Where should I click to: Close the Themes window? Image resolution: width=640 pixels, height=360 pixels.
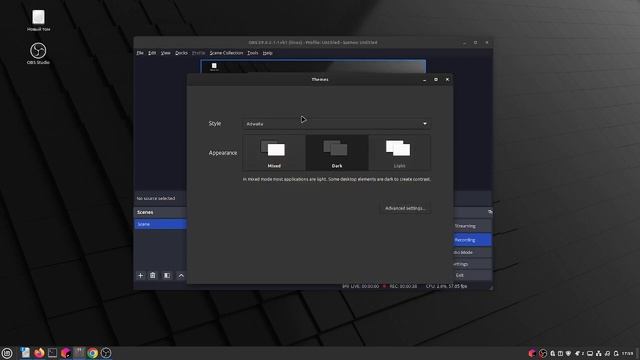coord(447,80)
